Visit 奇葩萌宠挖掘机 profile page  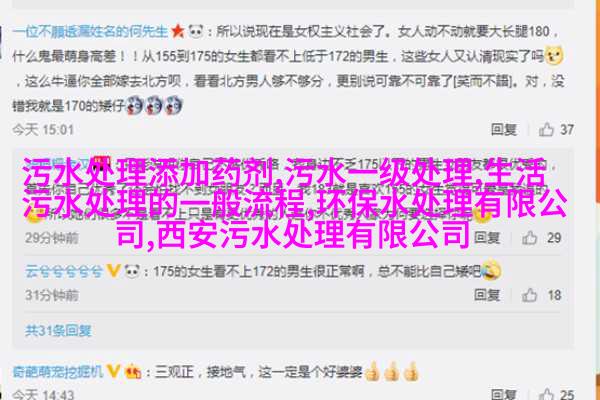coord(58,371)
